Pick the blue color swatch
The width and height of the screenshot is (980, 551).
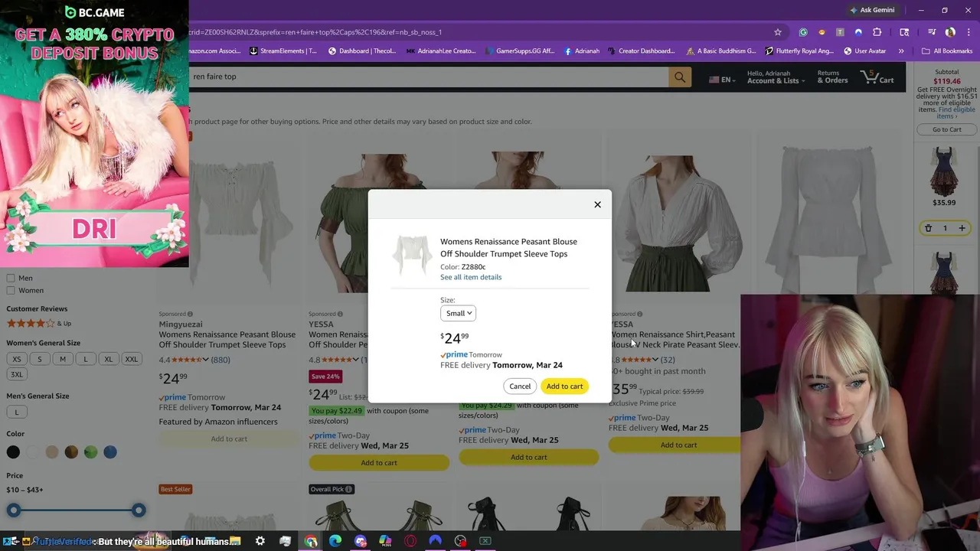point(110,452)
